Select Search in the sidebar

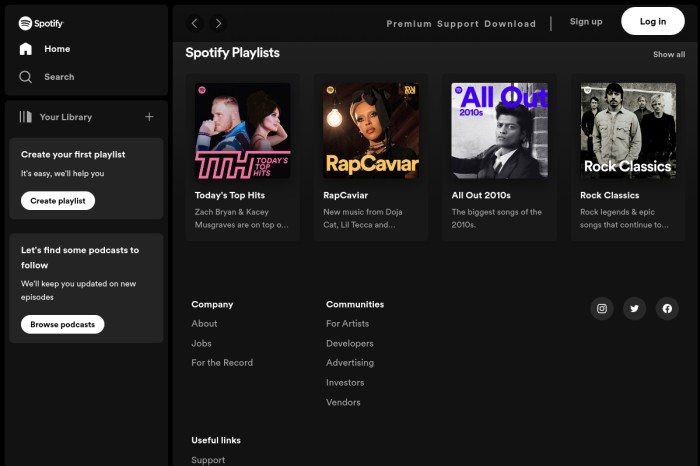tap(59, 77)
